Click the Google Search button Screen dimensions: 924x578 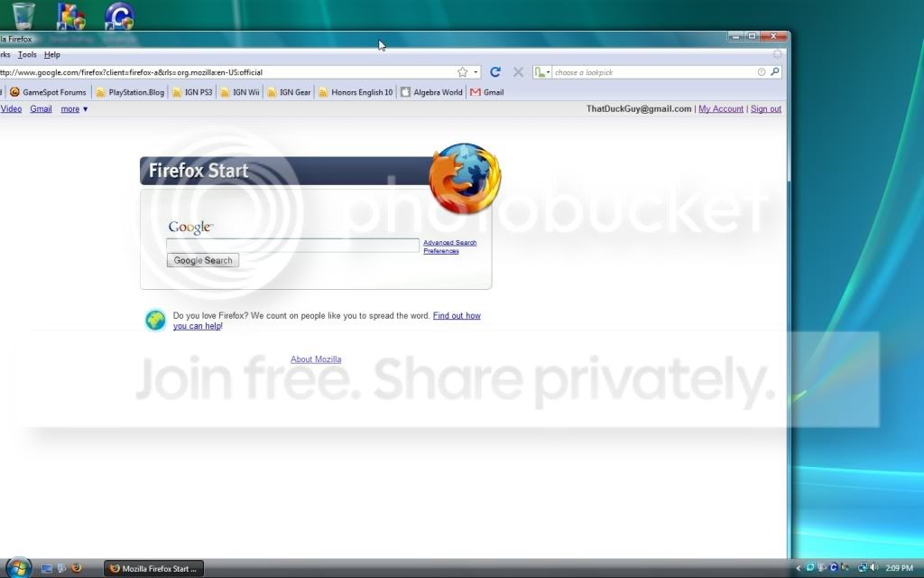(x=203, y=260)
